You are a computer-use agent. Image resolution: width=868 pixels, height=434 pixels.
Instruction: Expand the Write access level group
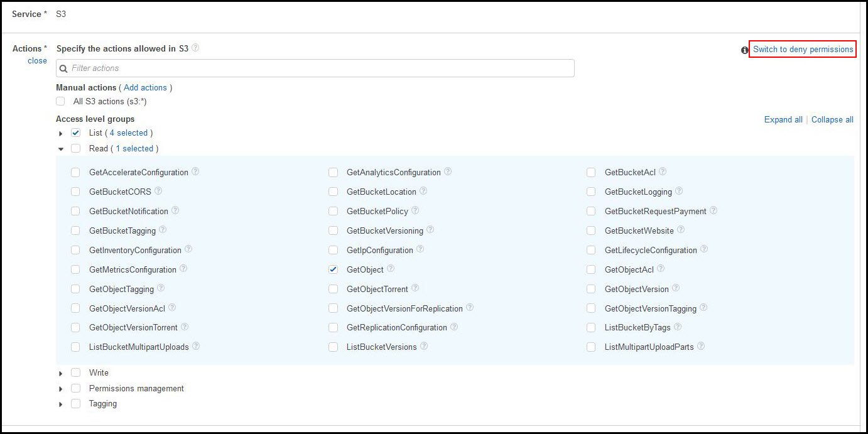61,373
